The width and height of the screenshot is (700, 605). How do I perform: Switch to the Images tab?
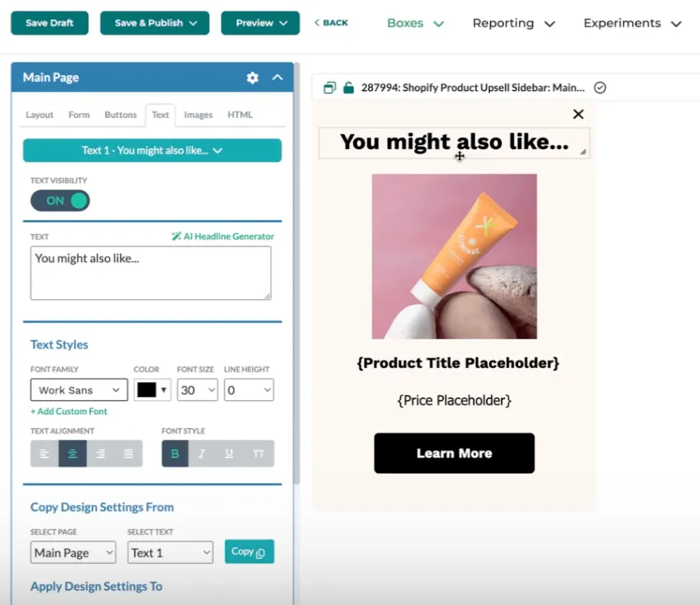coord(198,116)
